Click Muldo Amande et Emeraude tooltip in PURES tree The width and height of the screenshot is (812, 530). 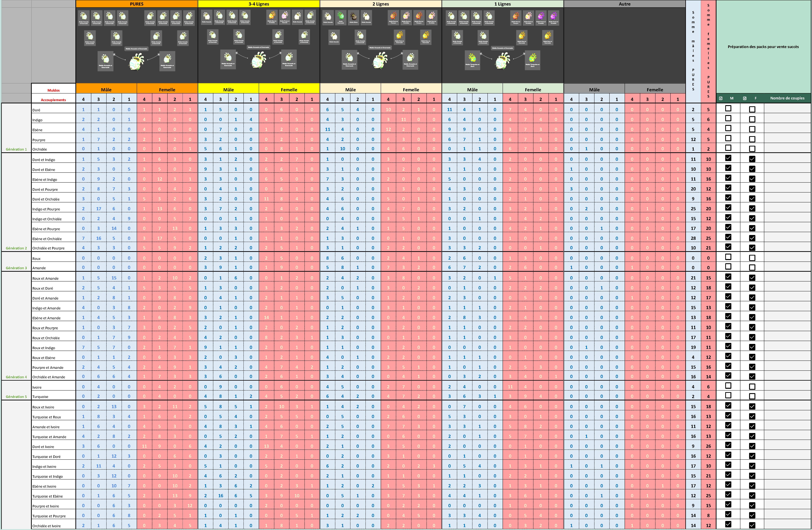(x=136, y=49)
